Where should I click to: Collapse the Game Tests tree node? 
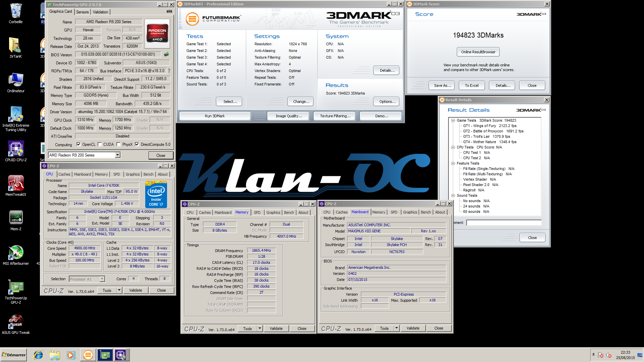point(453,120)
